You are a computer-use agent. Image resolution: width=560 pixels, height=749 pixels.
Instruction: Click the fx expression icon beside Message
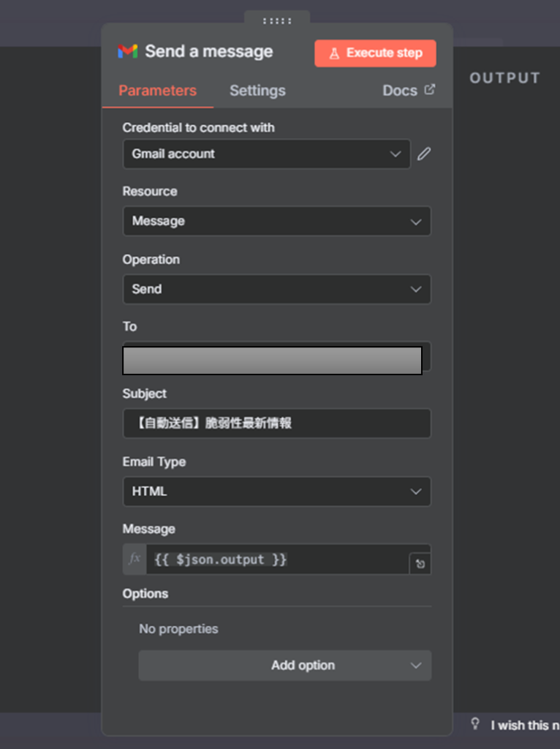click(135, 560)
